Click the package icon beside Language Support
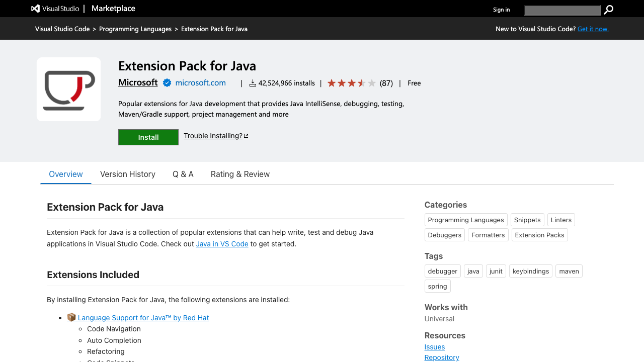Viewport: 644px width, 362px height. 71,318
